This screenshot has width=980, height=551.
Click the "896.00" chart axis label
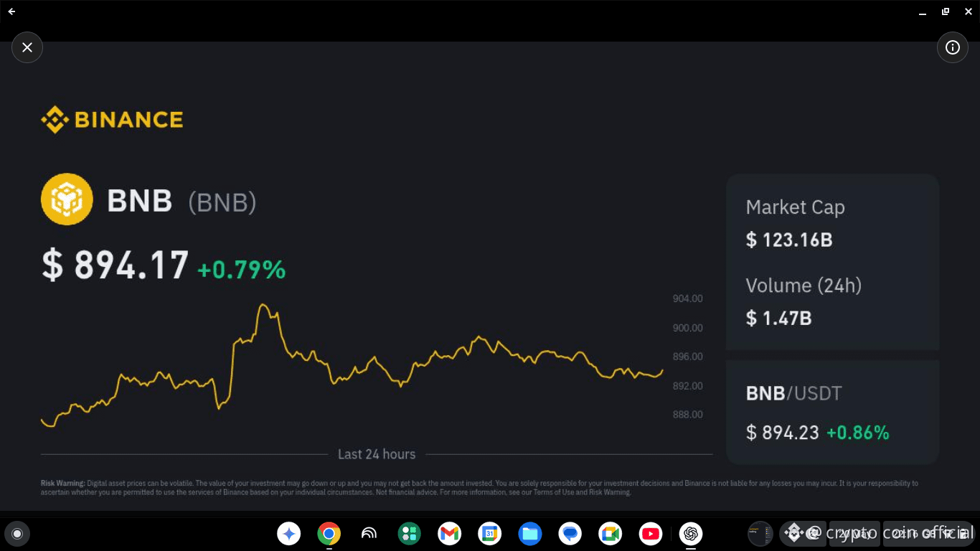(687, 357)
